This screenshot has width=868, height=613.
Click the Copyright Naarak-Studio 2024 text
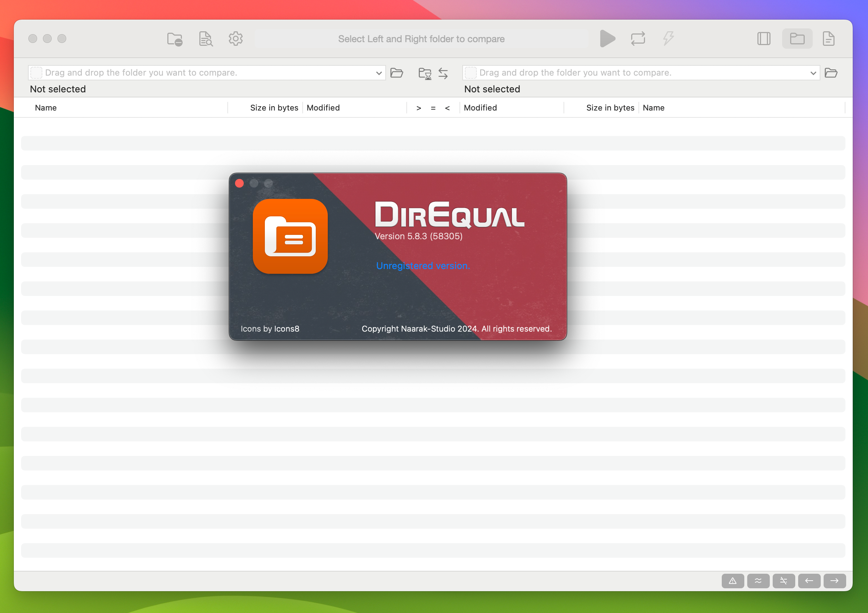457,329
